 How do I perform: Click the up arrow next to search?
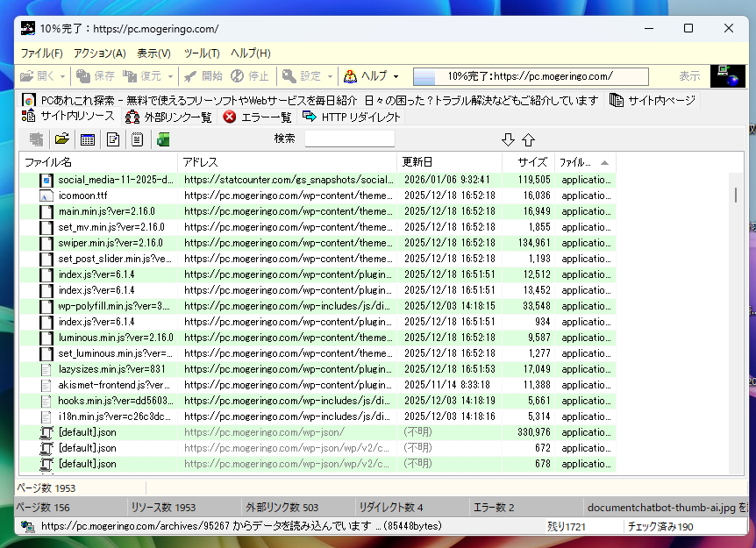coord(528,139)
